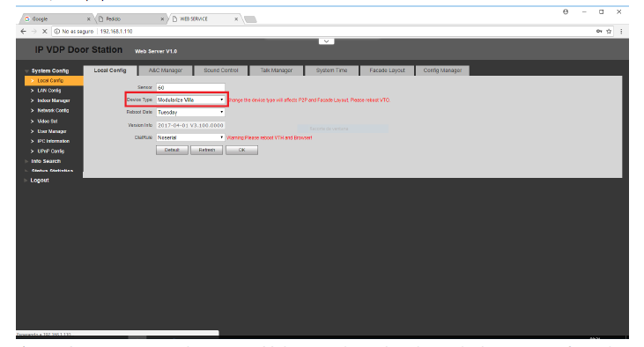This screenshot has width=644, height=347.
Task: Switch to Sound Control tab
Action: (x=221, y=70)
